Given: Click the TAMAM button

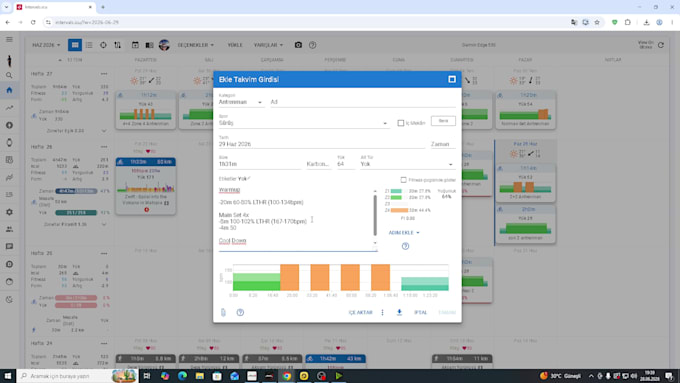Looking at the screenshot, I should 447,312.
